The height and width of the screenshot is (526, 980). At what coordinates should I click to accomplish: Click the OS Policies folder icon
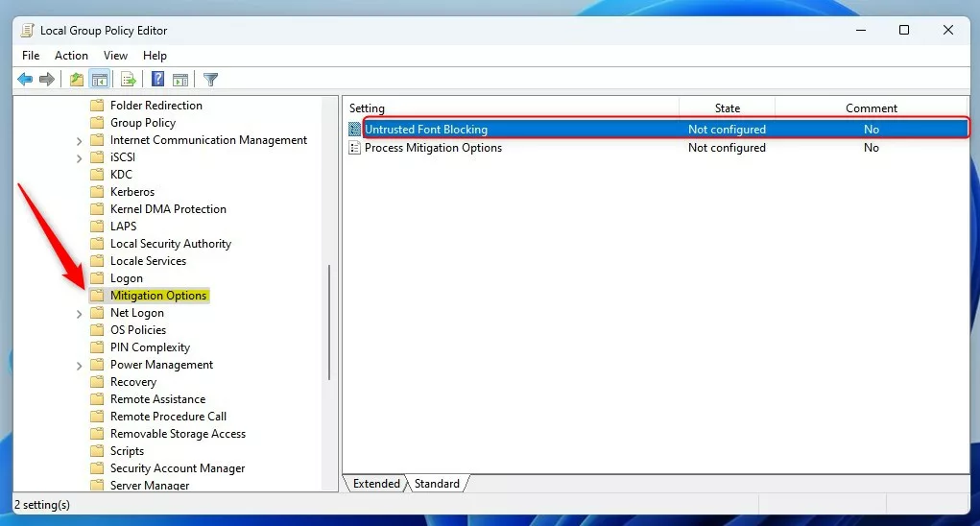pos(97,330)
